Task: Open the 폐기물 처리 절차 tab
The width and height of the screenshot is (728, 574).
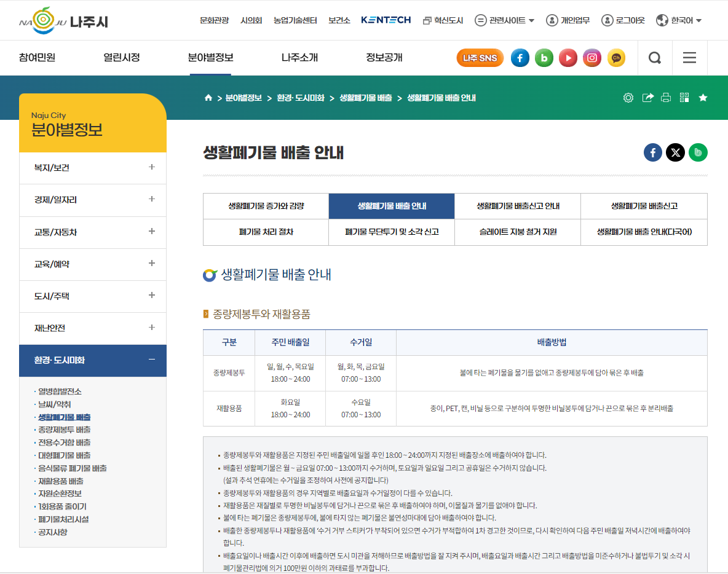Action: pos(266,232)
